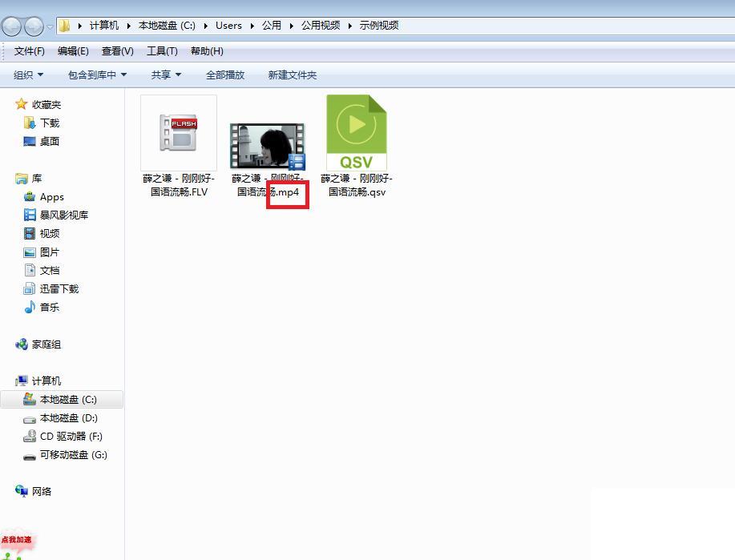The width and height of the screenshot is (735, 560).
Task: Select 收藏夹 in the navigation pane
Action: point(46,104)
